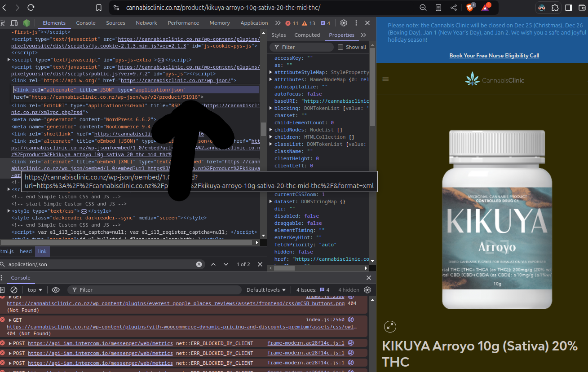Click the Cannabis Clinic logo
This screenshot has height=372, width=588.
[495, 79]
